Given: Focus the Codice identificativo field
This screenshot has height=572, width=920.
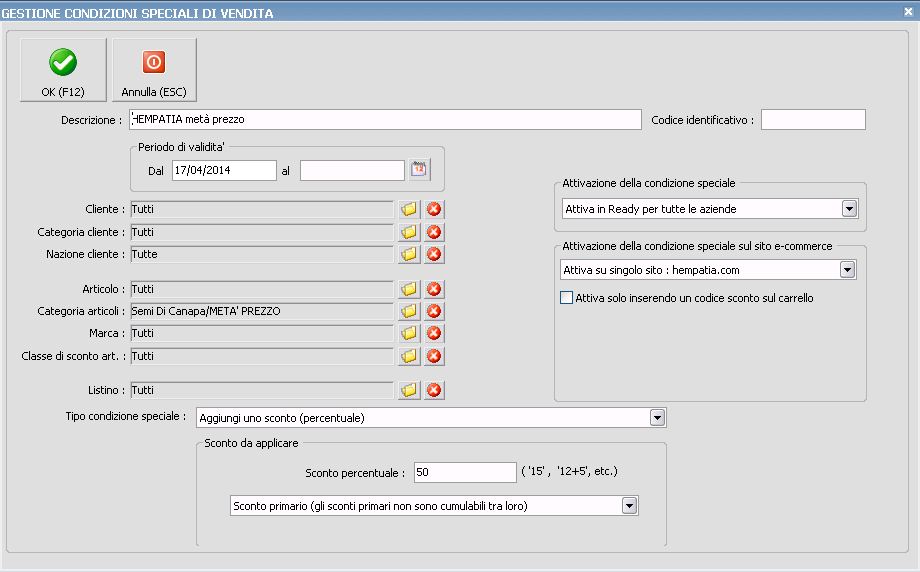Looking at the screenshot, I should [x=813, y=120].
